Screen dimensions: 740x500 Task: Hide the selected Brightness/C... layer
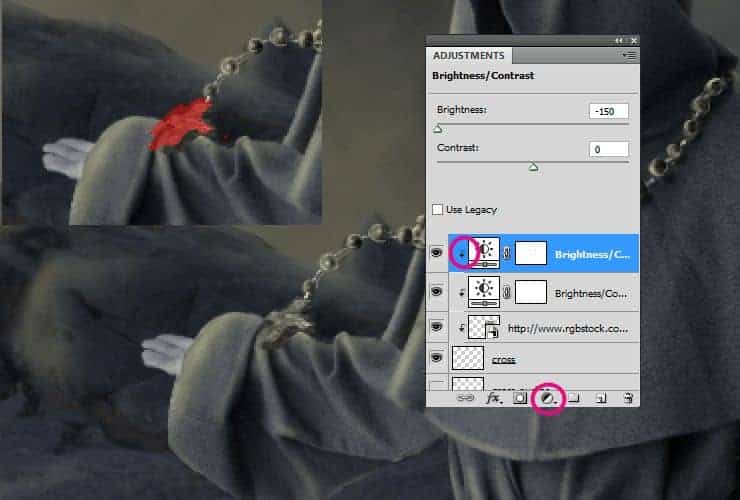(x=437, y=253)
